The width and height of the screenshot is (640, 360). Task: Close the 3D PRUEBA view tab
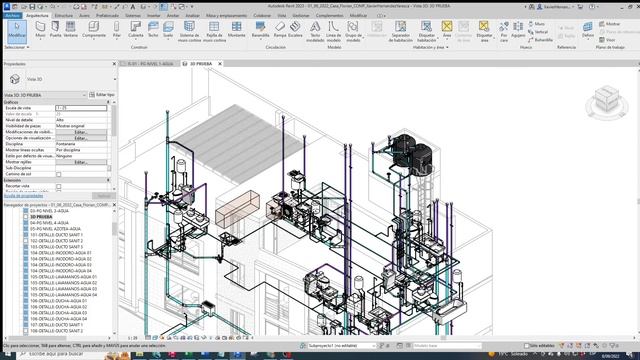point(220,64)
